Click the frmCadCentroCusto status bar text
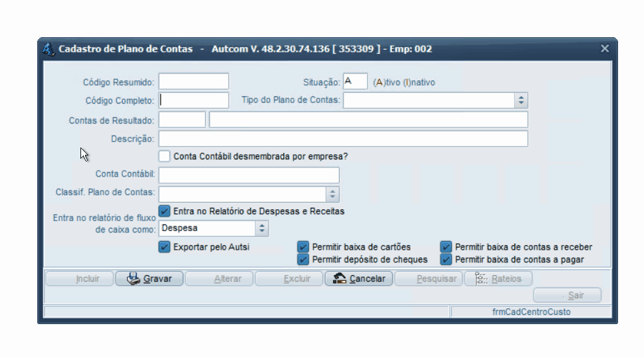 (531, 312)
